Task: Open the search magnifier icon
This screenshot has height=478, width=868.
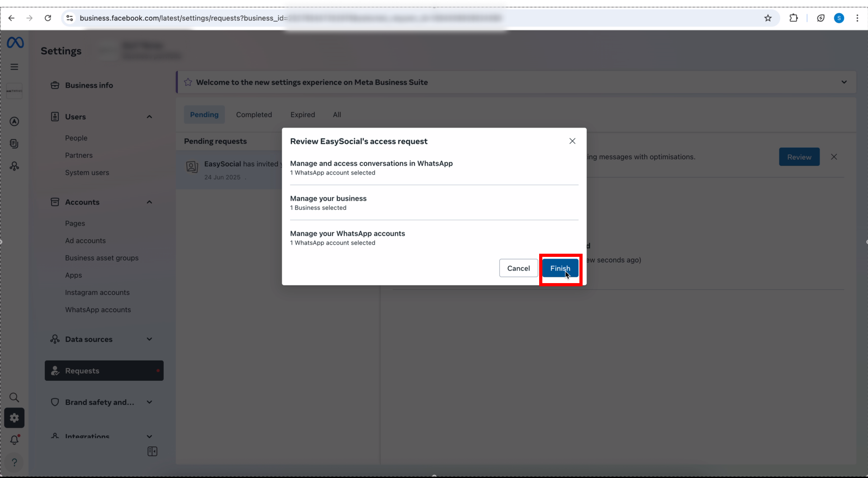Action: (x=14, y=398)
